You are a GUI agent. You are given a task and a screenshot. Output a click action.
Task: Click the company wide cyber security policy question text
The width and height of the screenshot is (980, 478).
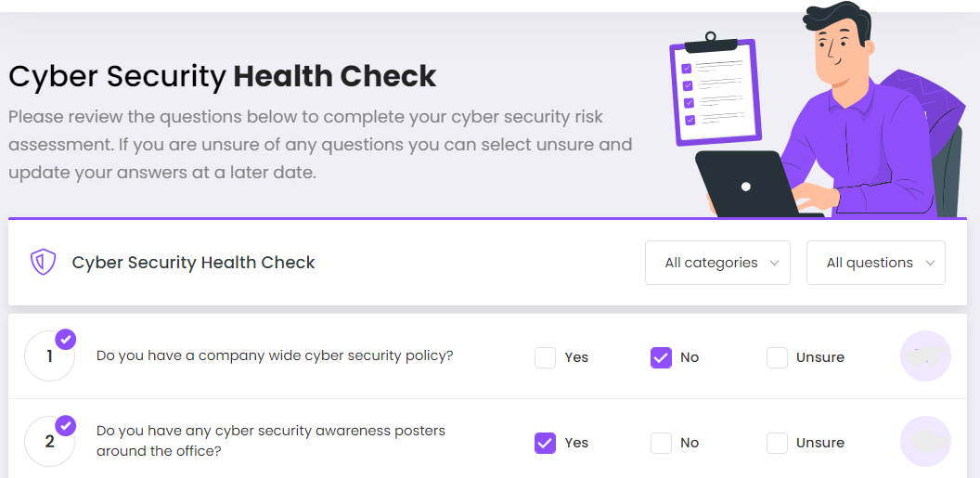pyautogui.click(x=275, y=355)
